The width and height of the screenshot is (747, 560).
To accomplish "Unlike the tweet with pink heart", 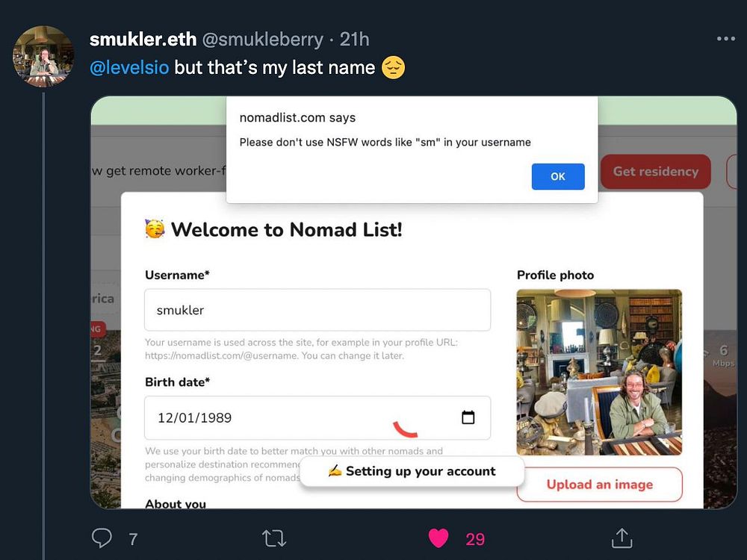I will pos(438,538).
